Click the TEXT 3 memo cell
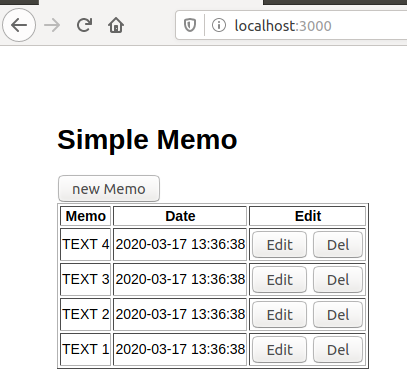The height and width of the screenshot is (392, 407). [x=86, y=279]
